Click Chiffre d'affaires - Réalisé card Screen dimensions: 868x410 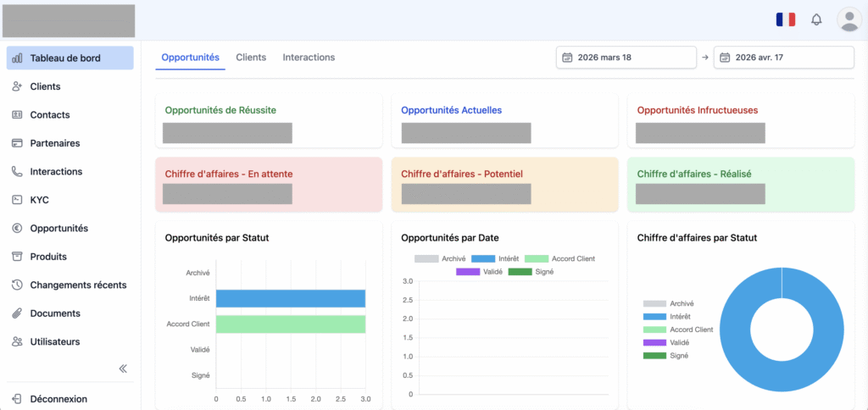[x=741, y=185]
